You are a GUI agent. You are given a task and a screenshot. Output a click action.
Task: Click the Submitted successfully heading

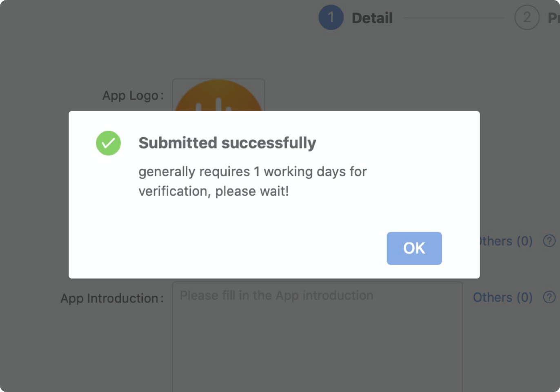pos(227,143)
